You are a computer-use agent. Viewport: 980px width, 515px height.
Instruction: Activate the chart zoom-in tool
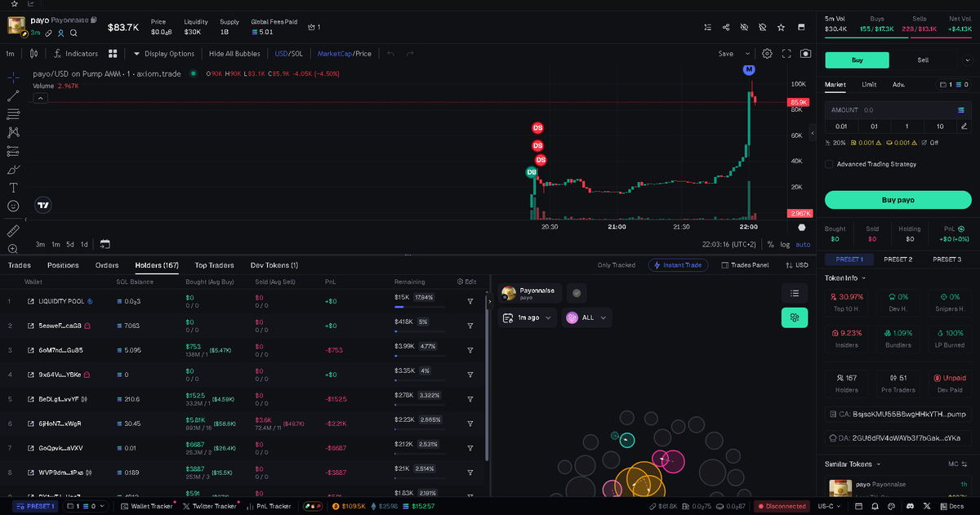click(x=13, y=248)
